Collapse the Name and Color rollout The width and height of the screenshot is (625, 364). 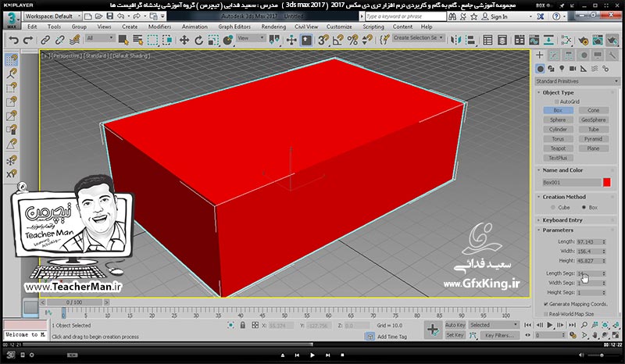tap(562, 170)
